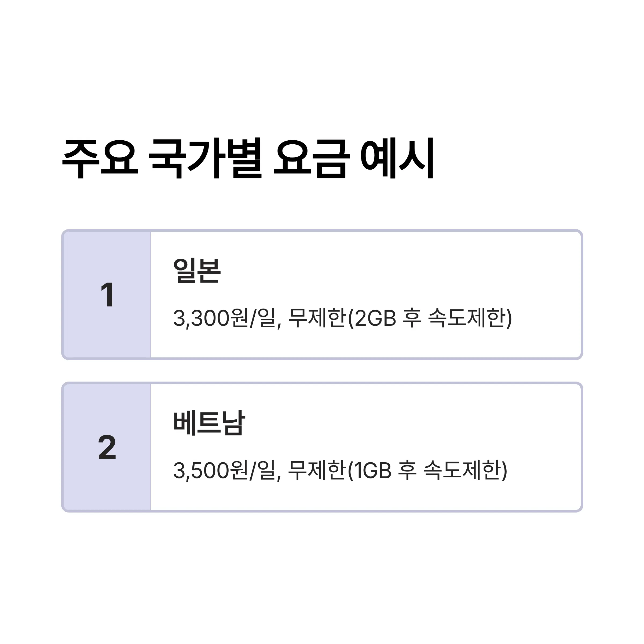Click 무제한 in the 일본 card
The image size is (644, 644).
click(x=317, y=318)
